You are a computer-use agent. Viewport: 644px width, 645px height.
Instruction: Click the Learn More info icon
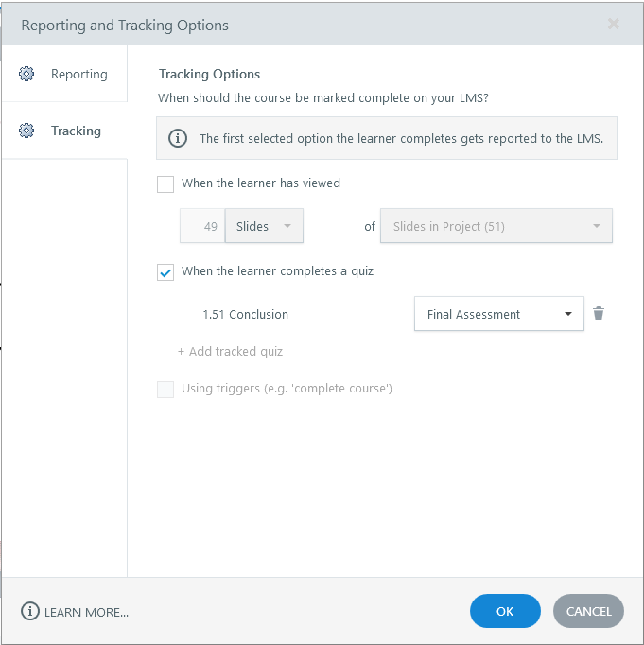coord(30,612)
